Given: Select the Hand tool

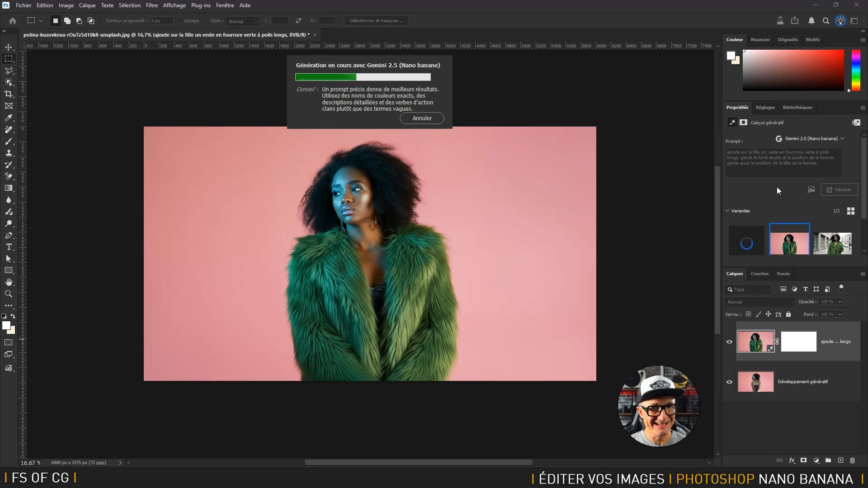Looking at the screenshot, I should (x=9, y=282).
